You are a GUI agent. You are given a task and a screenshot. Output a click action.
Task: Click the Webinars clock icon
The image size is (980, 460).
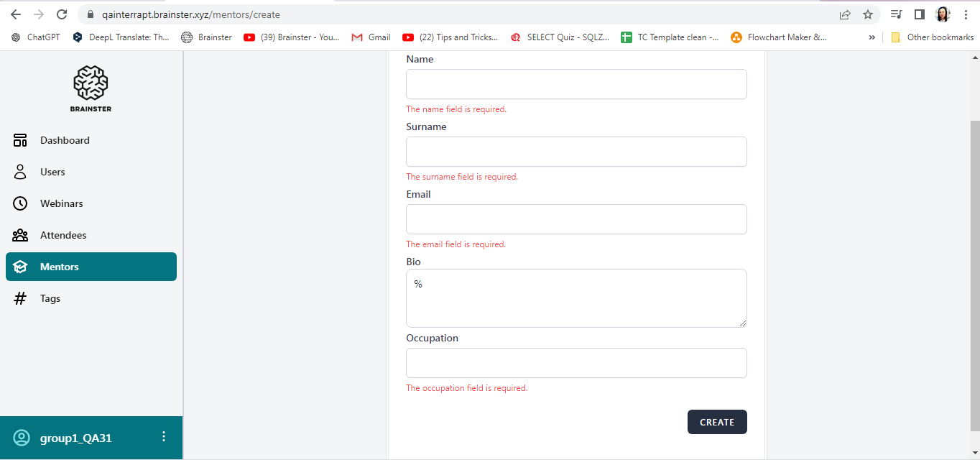tap(20, 203)
